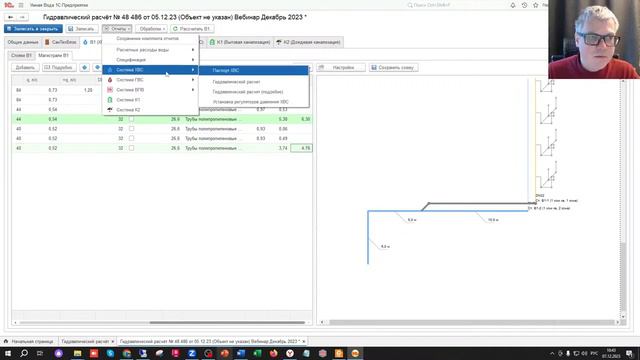
Task: Tick checkbox in the last table row
Action: coord(131,148)
